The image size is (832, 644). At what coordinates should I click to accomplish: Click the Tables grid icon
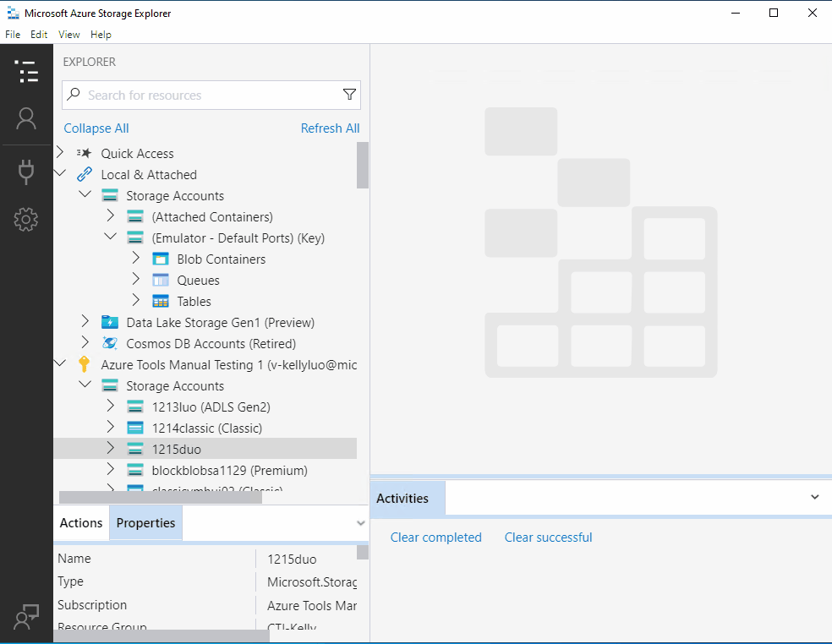click(161, 302)
